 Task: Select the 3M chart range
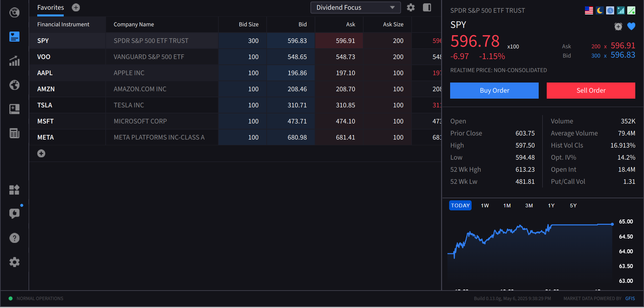[x=529, y=205]
